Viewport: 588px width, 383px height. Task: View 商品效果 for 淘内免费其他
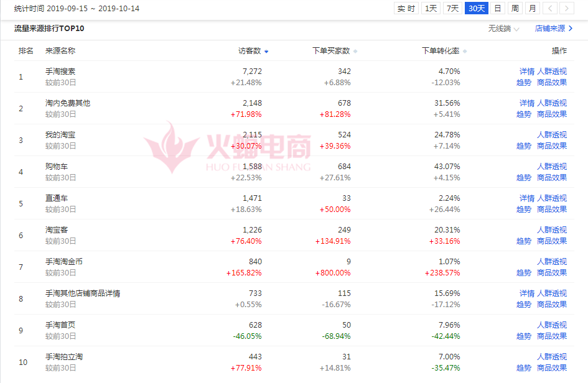coord(552,114)
